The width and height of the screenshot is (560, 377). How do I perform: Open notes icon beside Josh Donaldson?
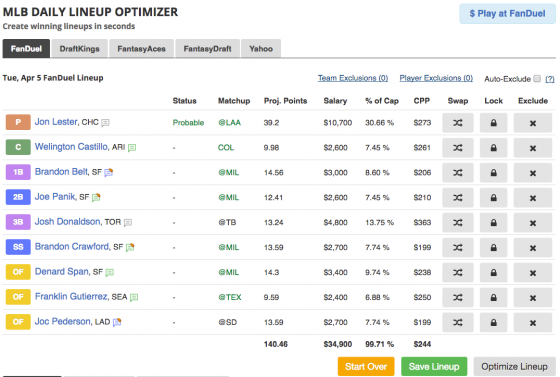128,223
